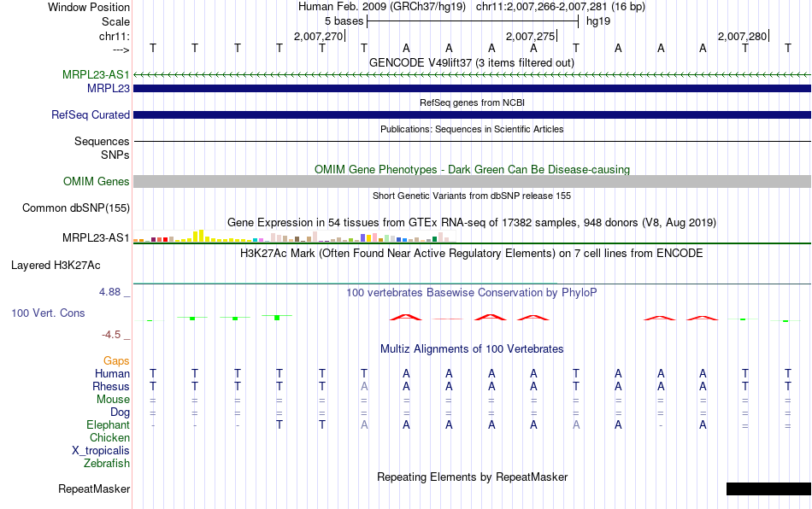The height and width of the screenshot is (509, 812).
Task: Click the 'OMIM Gene Phenotypes' green track title
Action: tap(473, 170)
